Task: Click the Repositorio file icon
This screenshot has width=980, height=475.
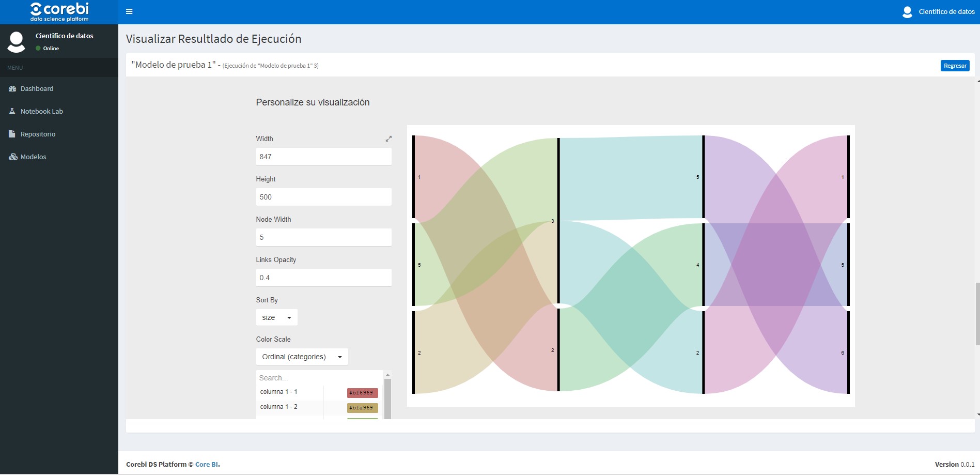Action: pyautogui.click(x=12, y=134)
